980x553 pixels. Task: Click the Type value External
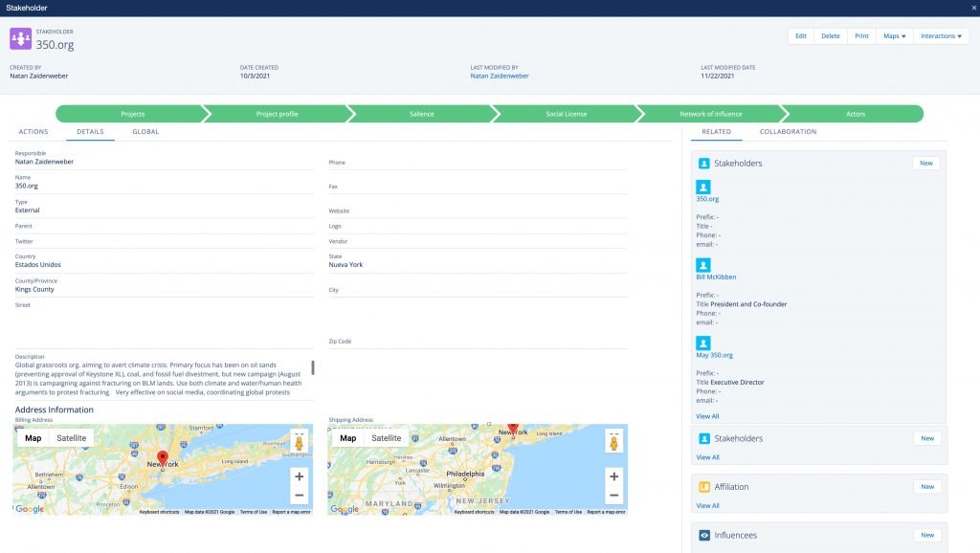coord(27,210)
